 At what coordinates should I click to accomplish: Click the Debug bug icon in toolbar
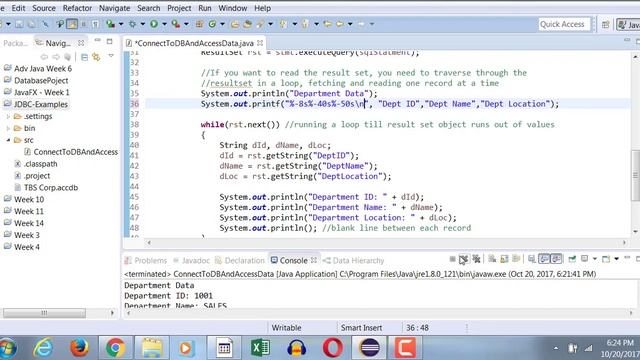132,24
